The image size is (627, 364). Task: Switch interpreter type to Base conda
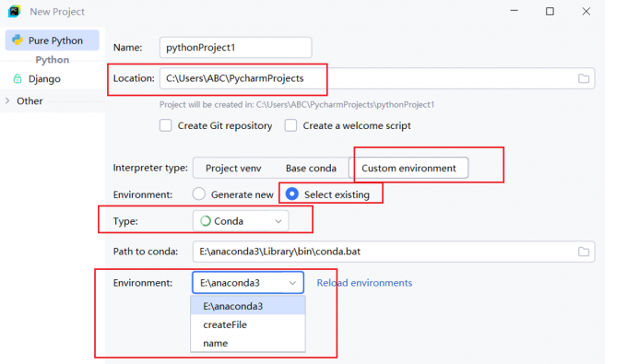311,169
